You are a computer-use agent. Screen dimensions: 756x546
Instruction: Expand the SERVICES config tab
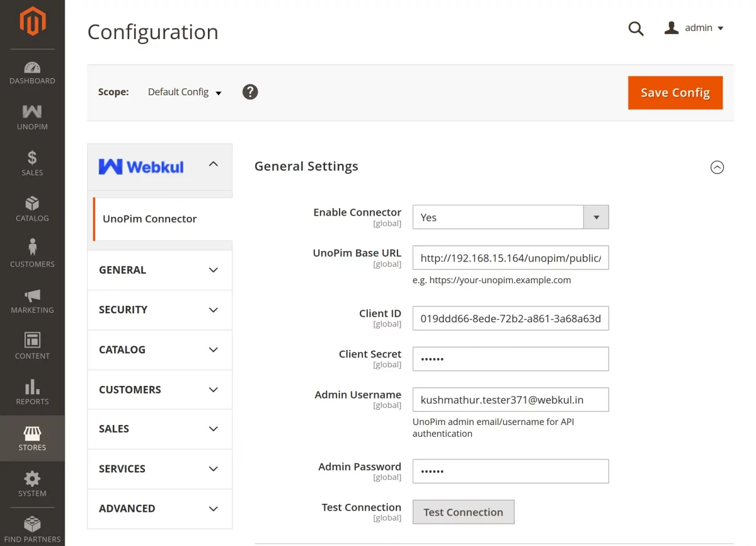pyautogui.click(x=159, y=468)
